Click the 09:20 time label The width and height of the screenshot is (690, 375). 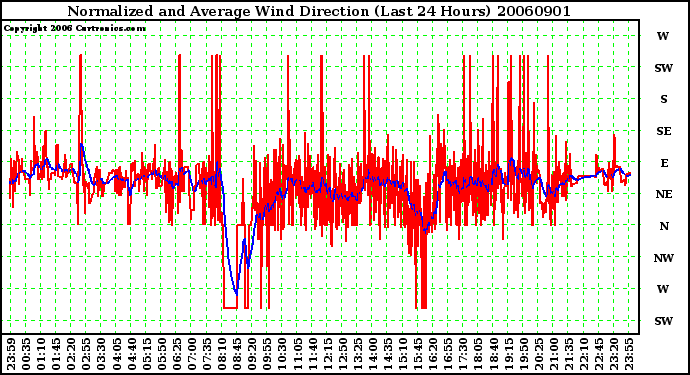pos(252,354)
